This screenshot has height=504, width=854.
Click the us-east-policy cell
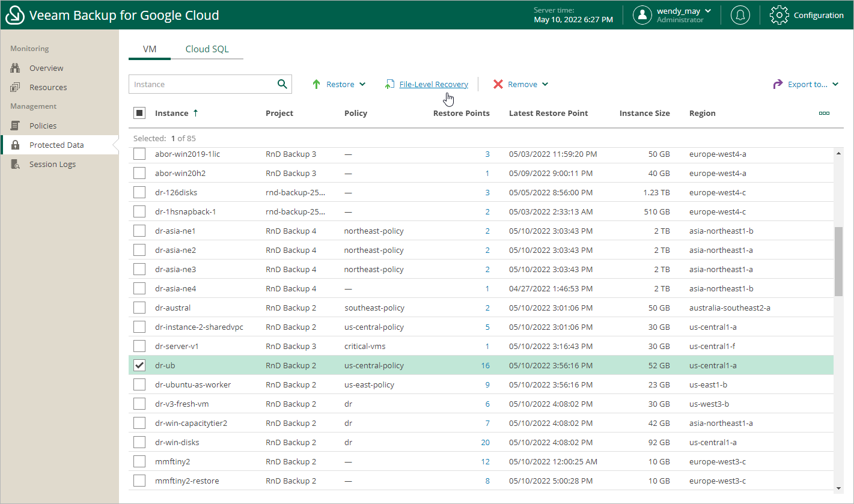click(369, 385)
